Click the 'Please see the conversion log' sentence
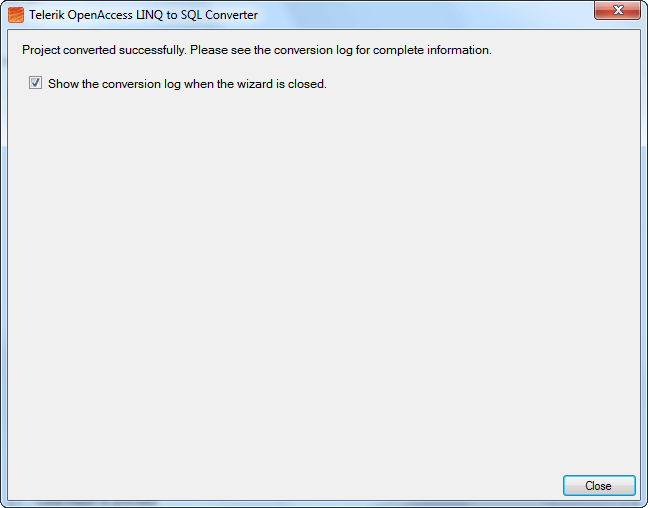Image resolution: width=648 pixels, height=508 pixels. (272, 50)
